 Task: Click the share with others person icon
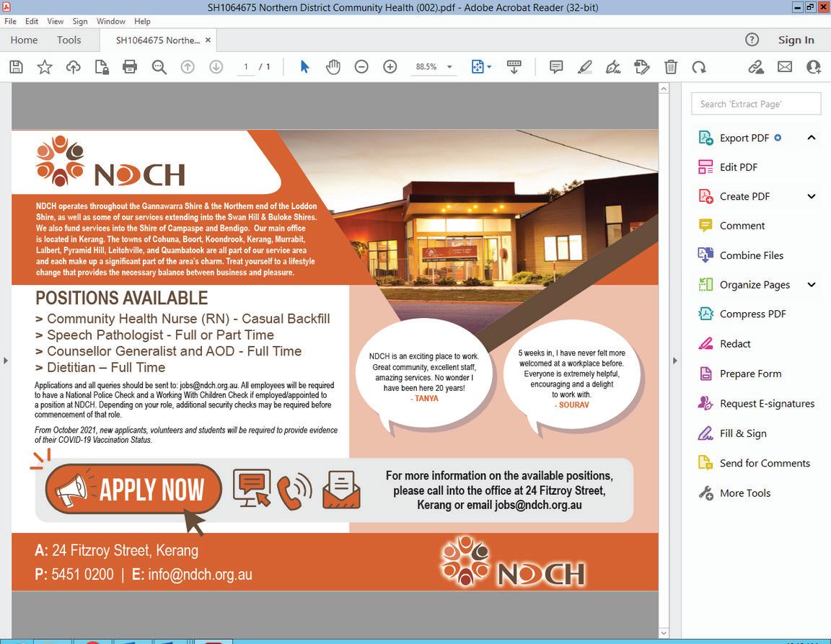point(814,67)
